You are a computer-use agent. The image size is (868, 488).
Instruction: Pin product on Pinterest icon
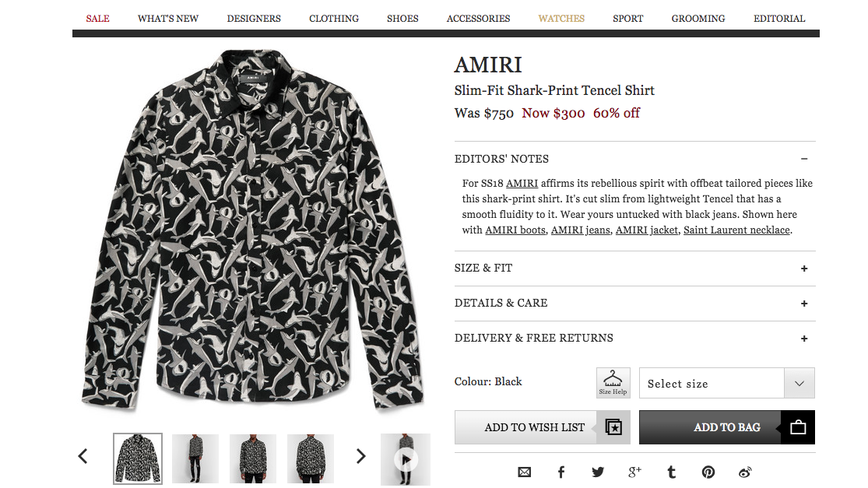pyautogui.click(x=708, y=472)
